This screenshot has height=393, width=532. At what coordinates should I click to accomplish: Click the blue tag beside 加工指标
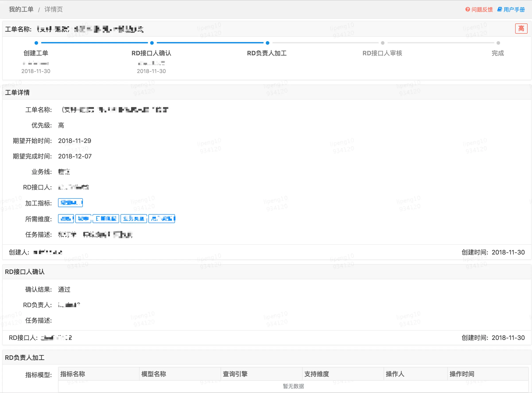pyautogui.click(x=70, y=203)
